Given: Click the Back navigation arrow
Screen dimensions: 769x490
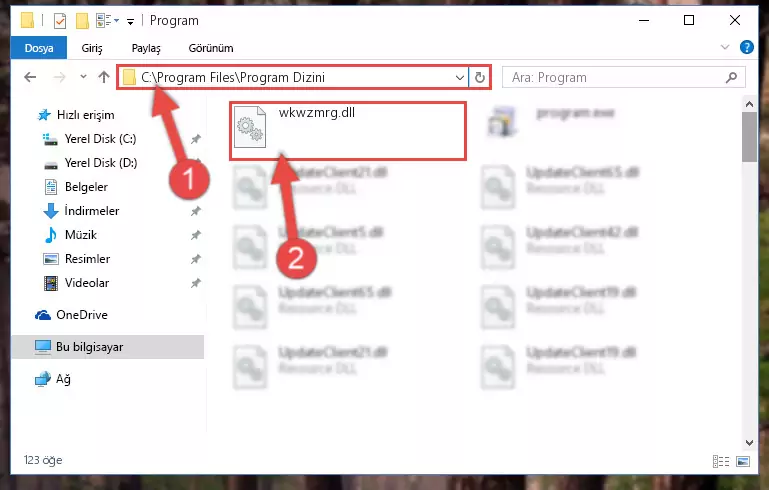Looking at the screenshot, I should pos(30,77).
